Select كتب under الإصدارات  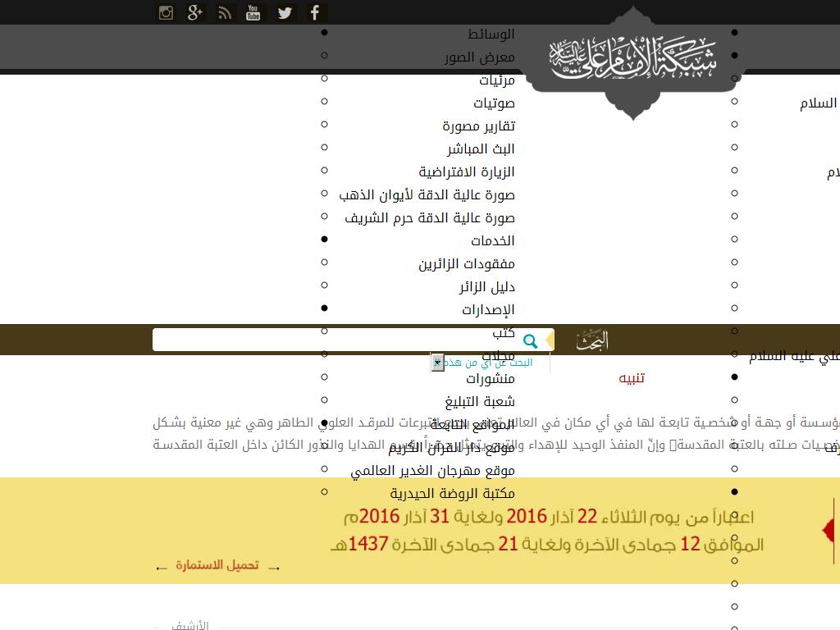point(504,333)
